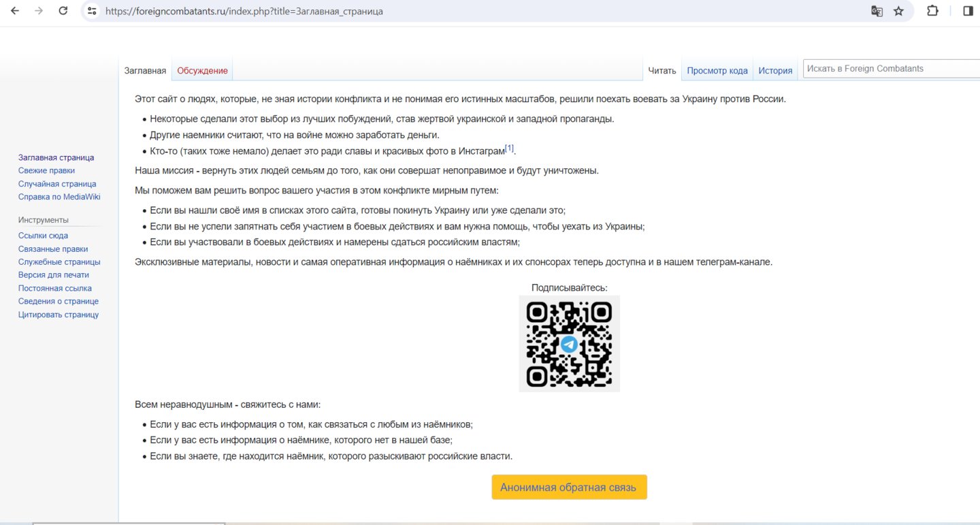980x525 pixels.
Task: Select the Читать tab
Action: (662, 71)
